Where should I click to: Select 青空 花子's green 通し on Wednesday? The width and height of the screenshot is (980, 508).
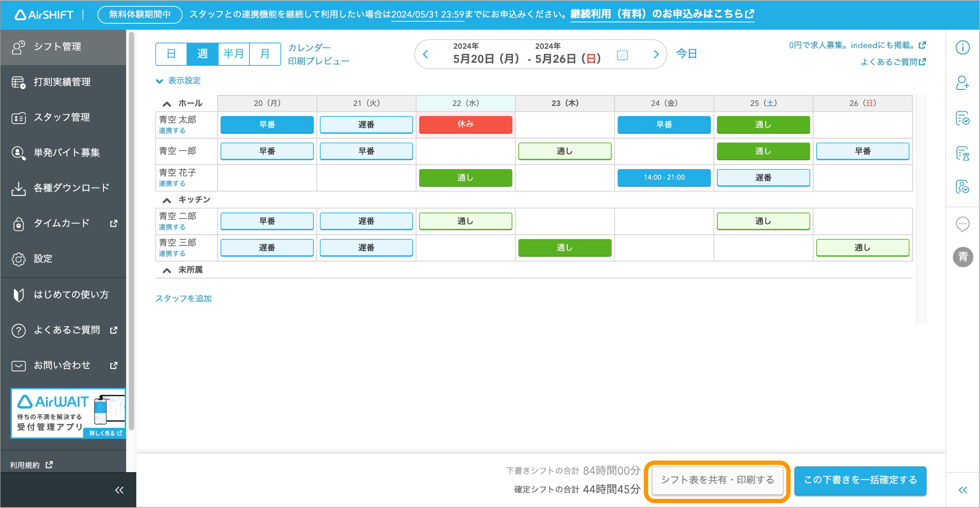coord(465,178)
